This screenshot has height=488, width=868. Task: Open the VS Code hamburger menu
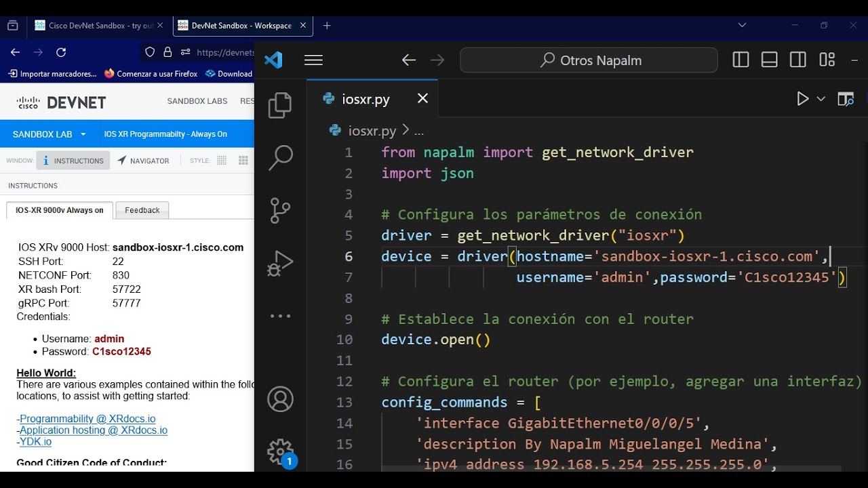(x=313, y=60)
